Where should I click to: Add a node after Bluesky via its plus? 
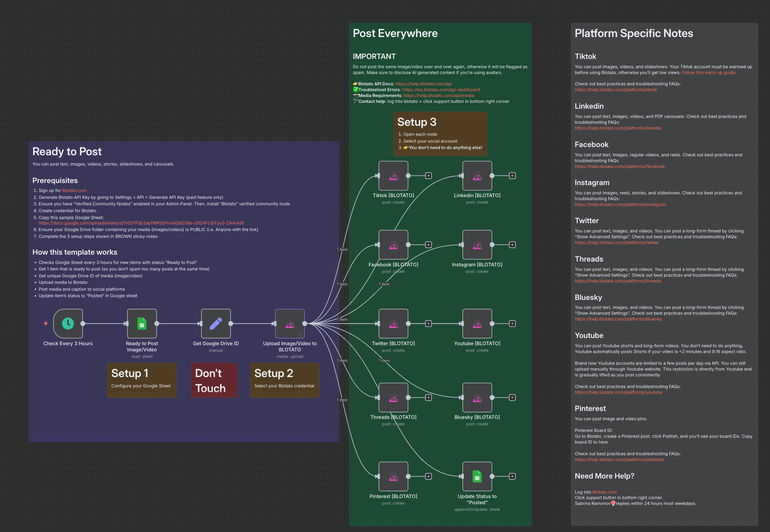[x=512, y=397]
